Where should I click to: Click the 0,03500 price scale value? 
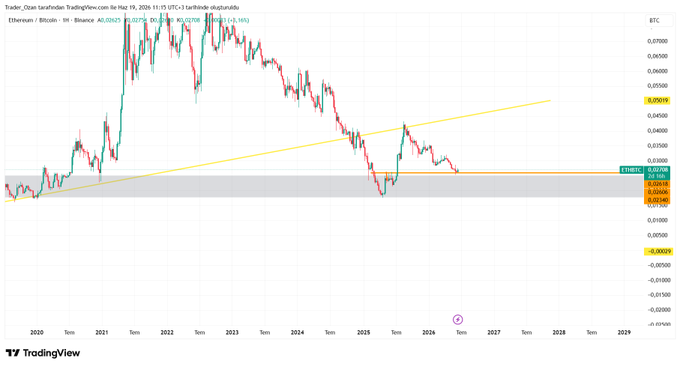coord(657,146)
